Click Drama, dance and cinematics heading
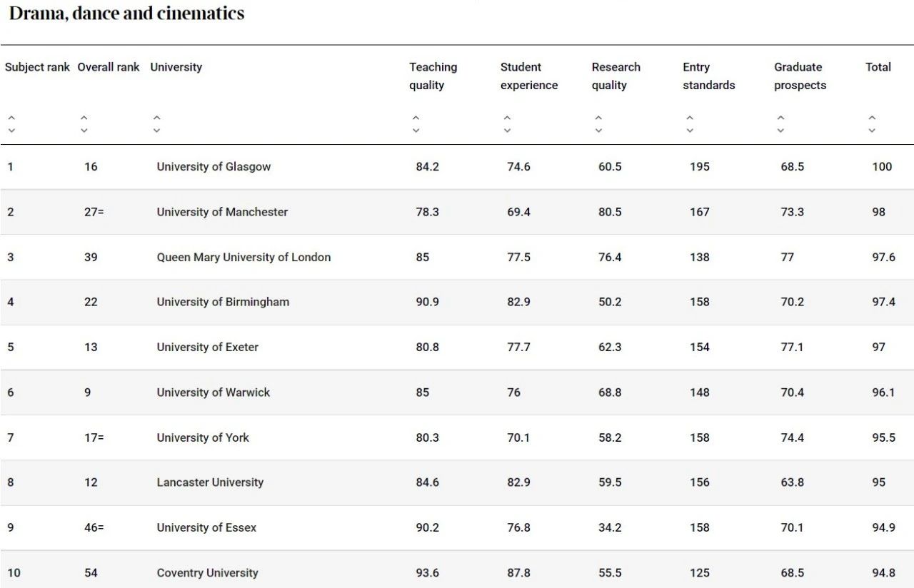 coord(126,14)
